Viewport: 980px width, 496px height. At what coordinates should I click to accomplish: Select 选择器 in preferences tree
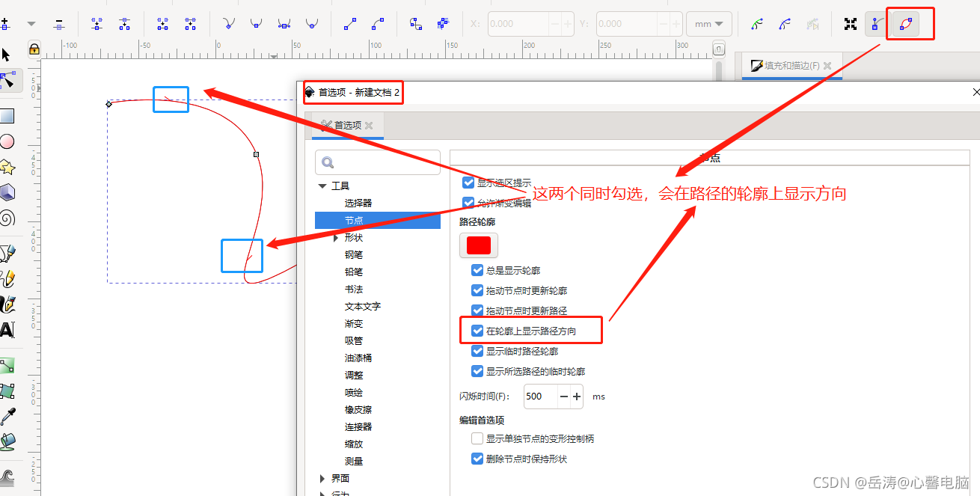[x=358, y=203]
